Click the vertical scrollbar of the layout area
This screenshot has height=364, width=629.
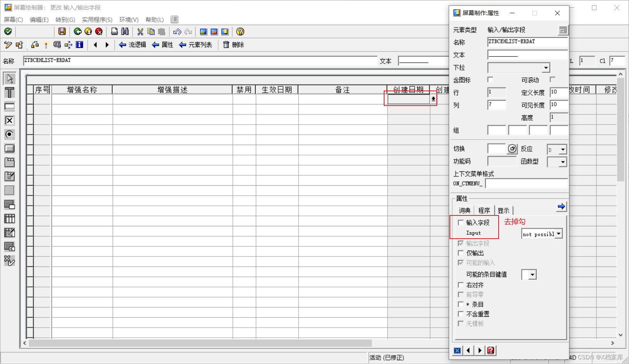click(x=620, y=130)
